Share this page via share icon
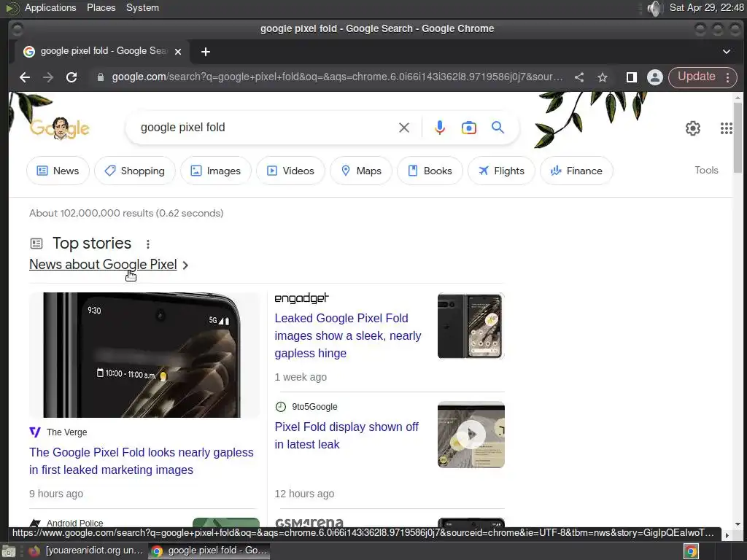 tap(579, 77)
